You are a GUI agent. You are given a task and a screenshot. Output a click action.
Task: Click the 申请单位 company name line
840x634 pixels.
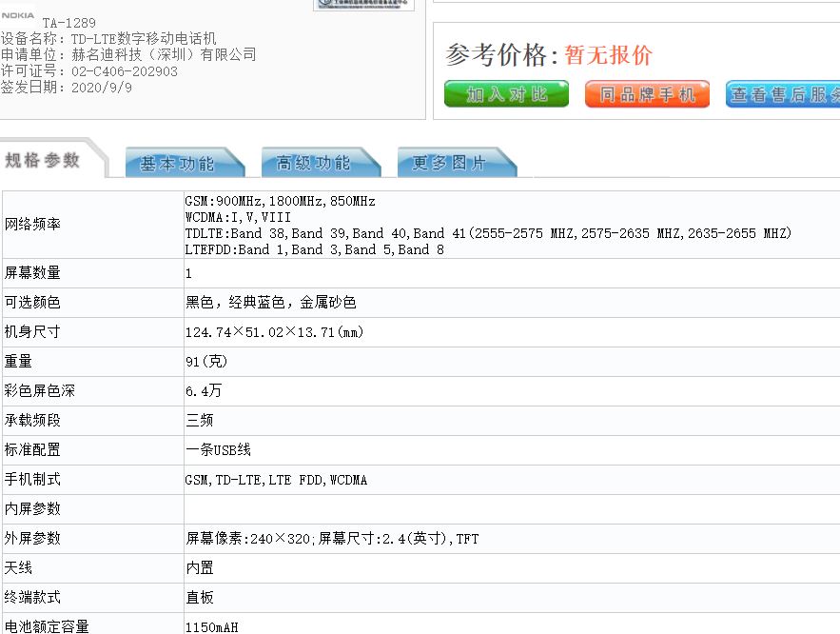pyautogui.click(x=128, y=55)
